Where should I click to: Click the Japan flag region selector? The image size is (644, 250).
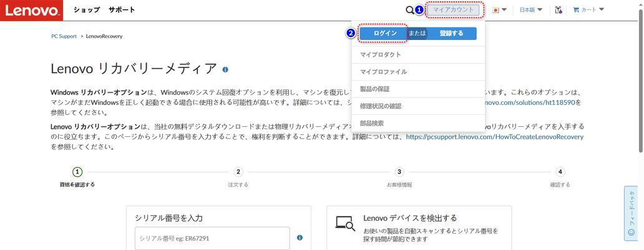(x=499, y=10)
